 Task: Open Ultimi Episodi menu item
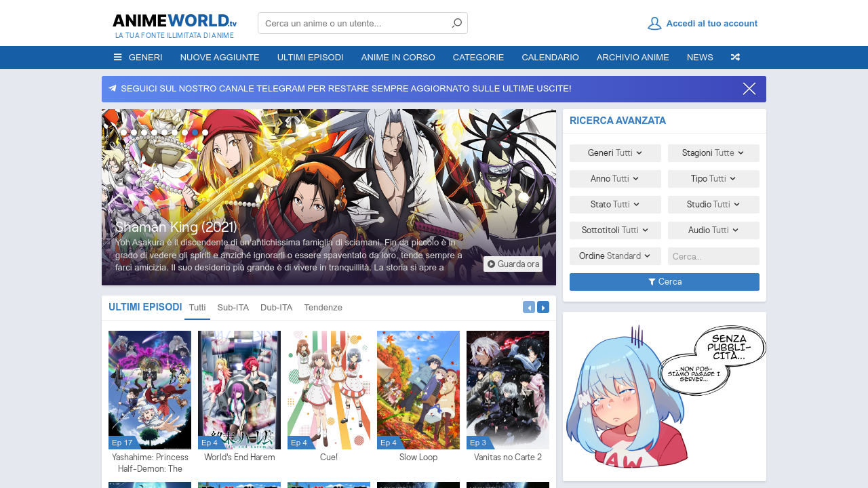point(310,58)
